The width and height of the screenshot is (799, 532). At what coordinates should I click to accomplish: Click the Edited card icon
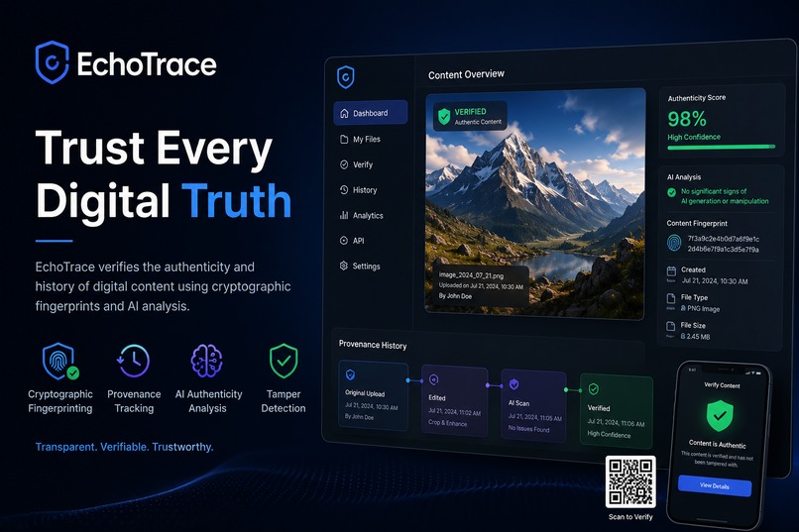point(433,379)
